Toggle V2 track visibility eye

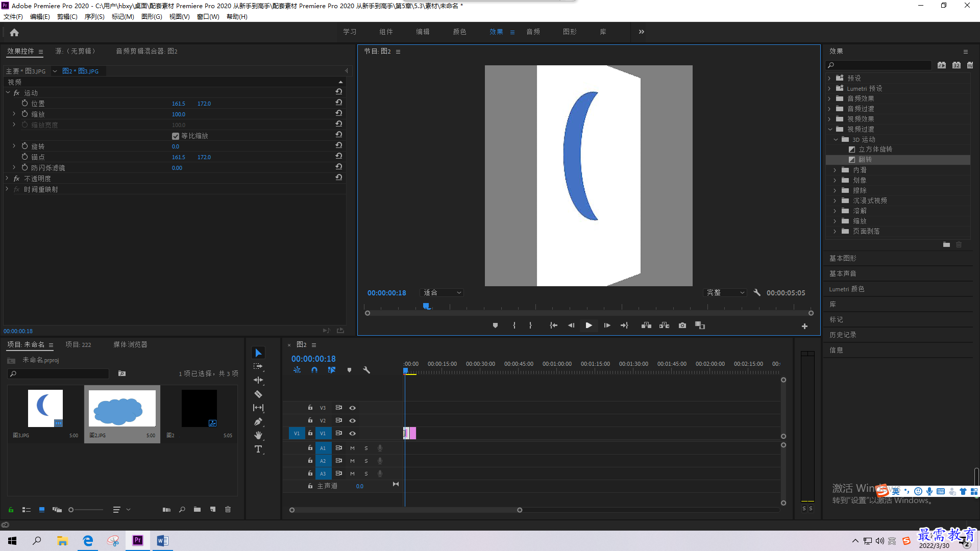click(x=352, y=421)
